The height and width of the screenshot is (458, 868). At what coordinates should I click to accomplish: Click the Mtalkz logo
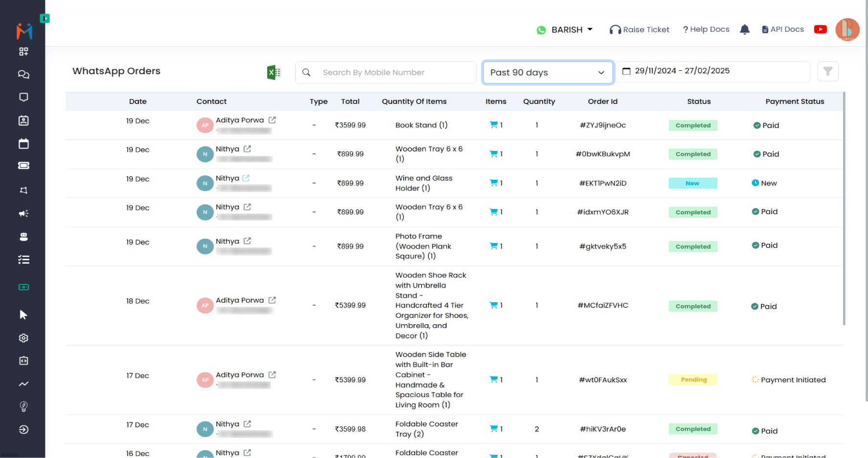(x=24, y=31)
